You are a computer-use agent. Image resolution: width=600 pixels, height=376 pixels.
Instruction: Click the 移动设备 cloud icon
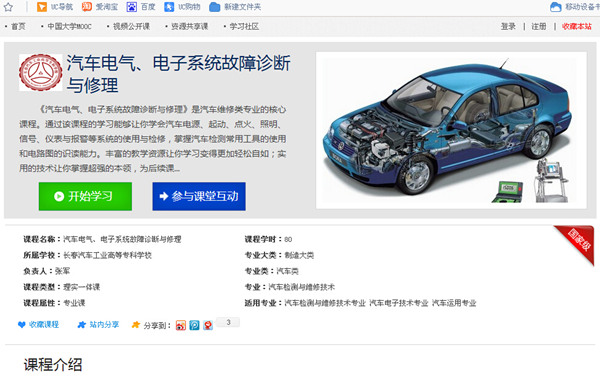click(x=555, y=7)
